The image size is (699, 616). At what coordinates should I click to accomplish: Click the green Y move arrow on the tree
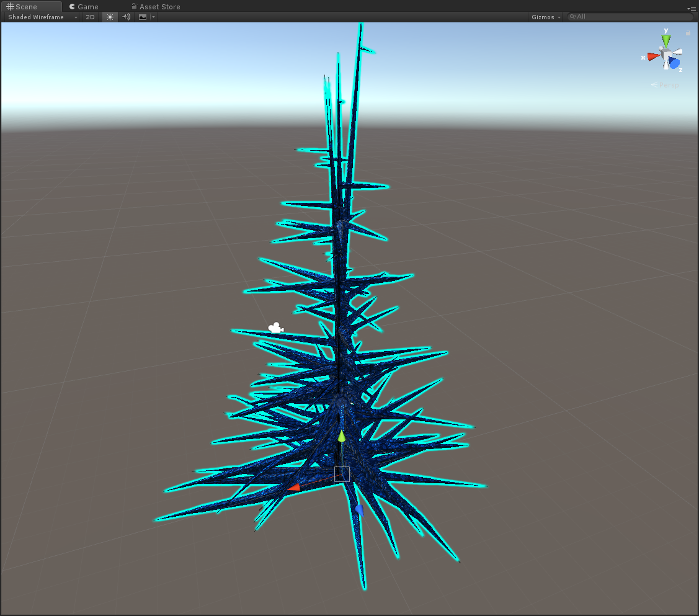tap(341, 436)
